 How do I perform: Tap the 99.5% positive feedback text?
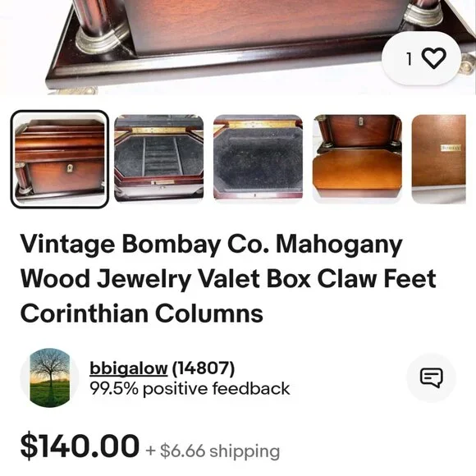[x=190, y=389]
